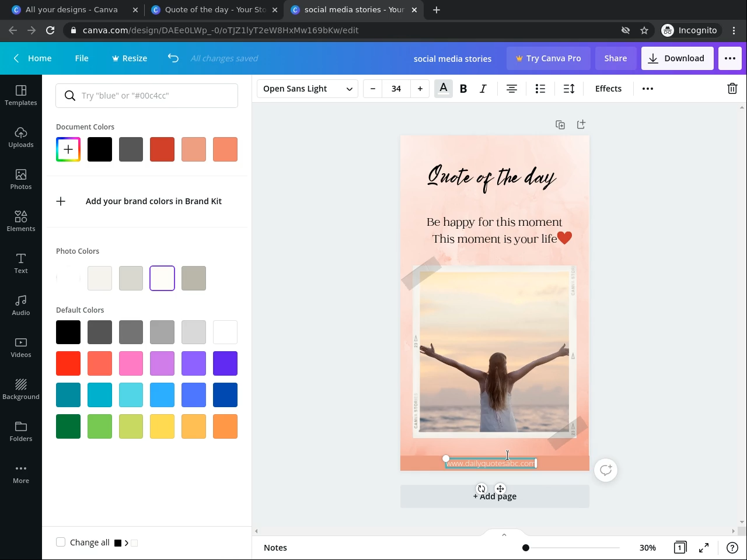The height and width of the screenshot is (560, 747).
Task: Toggle bold formatting
Action: [x=463, y=89]
